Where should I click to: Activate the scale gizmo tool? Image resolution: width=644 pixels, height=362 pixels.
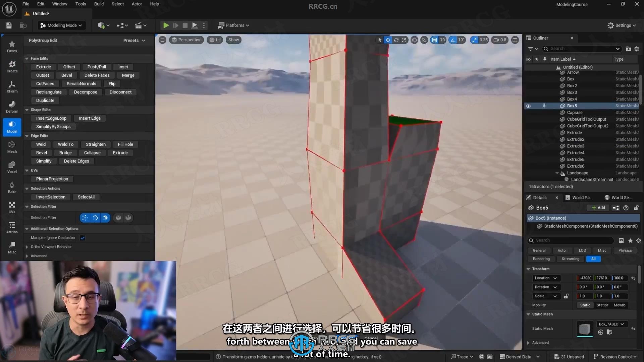pyautogui.click(x=404, y=40)
